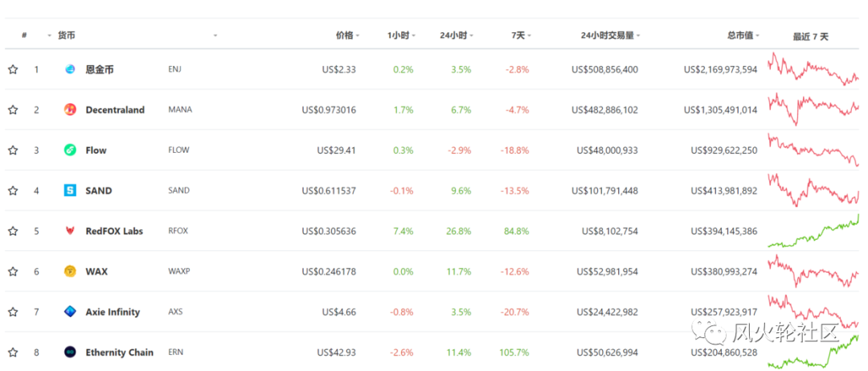Click the Axie Infinity logo icon
The width and height of the screenshot is (868, 371).
click(x=70, y=311)
